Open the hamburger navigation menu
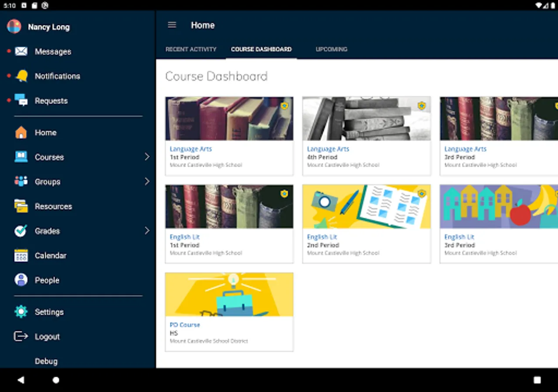This screenshot has width=558, height=392. [x=172, y=25]
